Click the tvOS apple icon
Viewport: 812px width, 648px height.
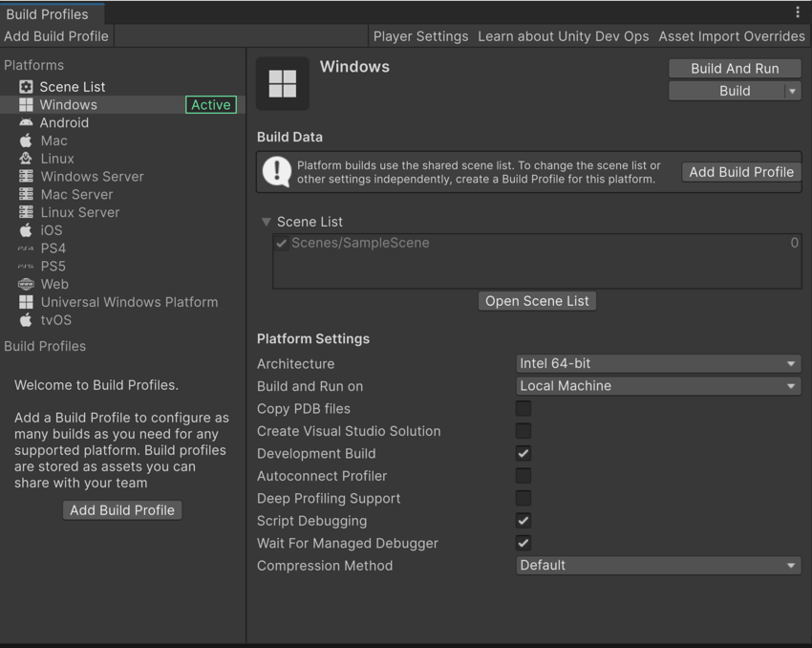(x=26, y=319)
